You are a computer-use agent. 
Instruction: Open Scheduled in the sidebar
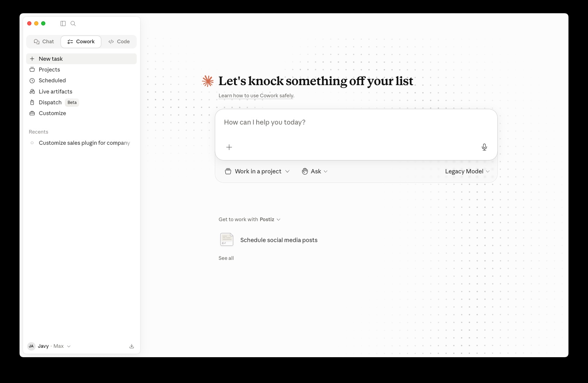tap(81, 80)
